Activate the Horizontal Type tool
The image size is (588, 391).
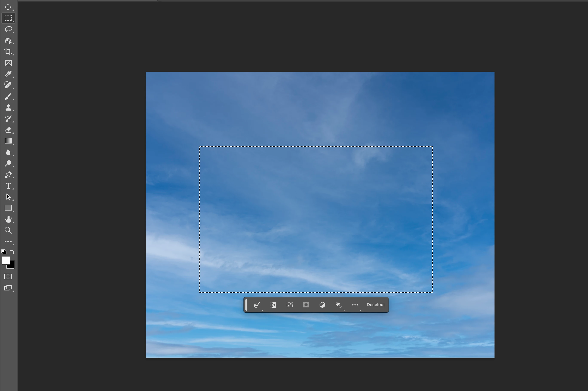tap(8, 186)
